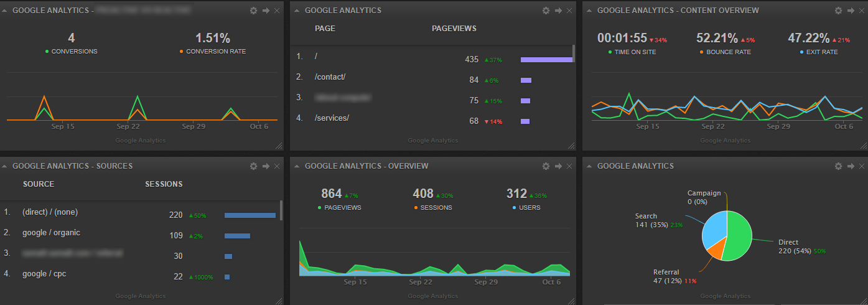
Task: Click the Sources list scrollbar thumb
Action: tap(281, 210)
